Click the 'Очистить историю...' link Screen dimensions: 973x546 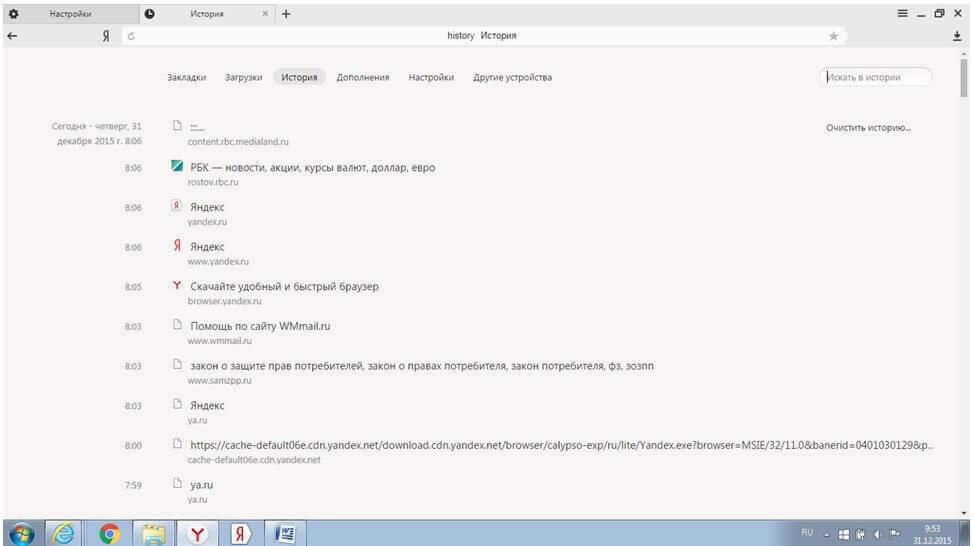[x=868, y=128]
